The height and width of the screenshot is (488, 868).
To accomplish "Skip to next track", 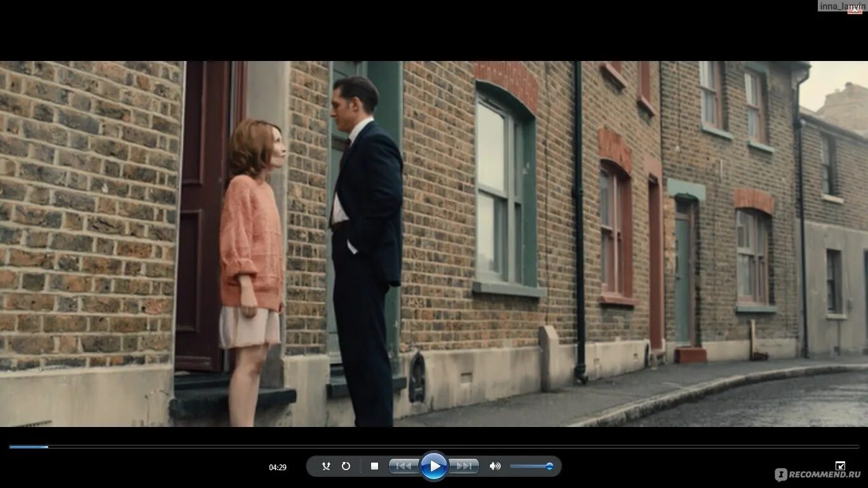I will (465, 466).
